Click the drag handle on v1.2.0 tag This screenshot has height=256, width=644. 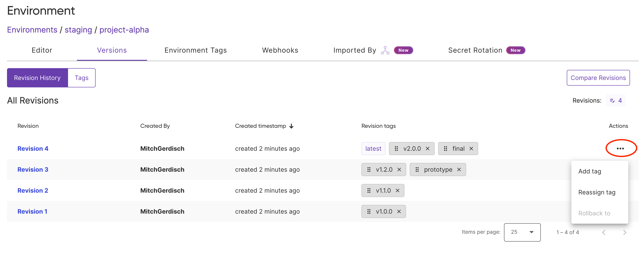coord(369,170)
